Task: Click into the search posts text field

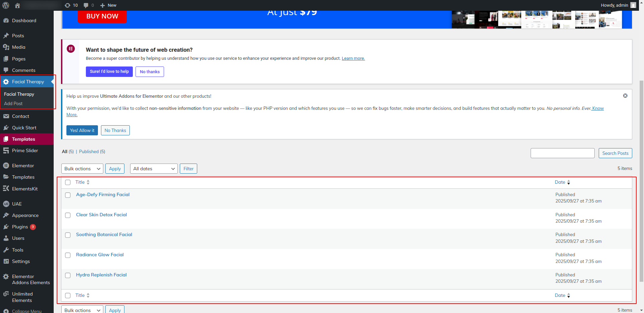Action: click(562, 153)
